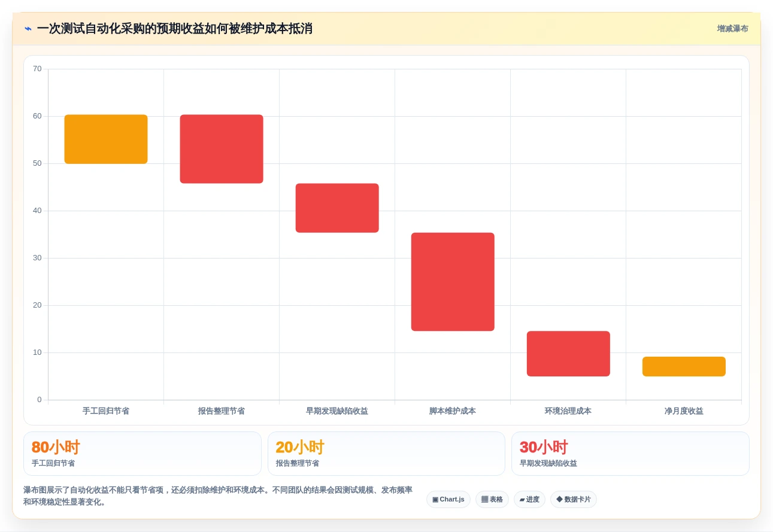The height and width of the screenshot is (532, 773).
Task: Click the orange 净月度收益 bar
Action: (x=684, y=366)
